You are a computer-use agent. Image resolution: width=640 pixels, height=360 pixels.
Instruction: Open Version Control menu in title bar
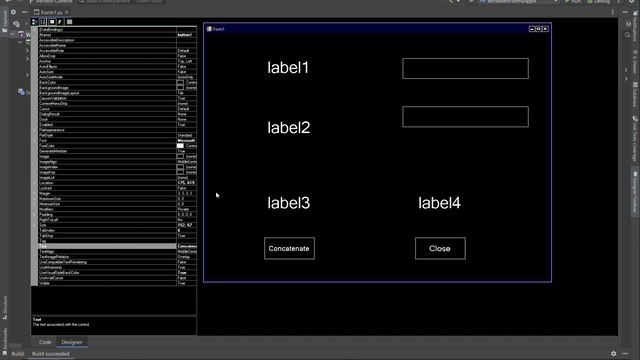click(51, 2)
